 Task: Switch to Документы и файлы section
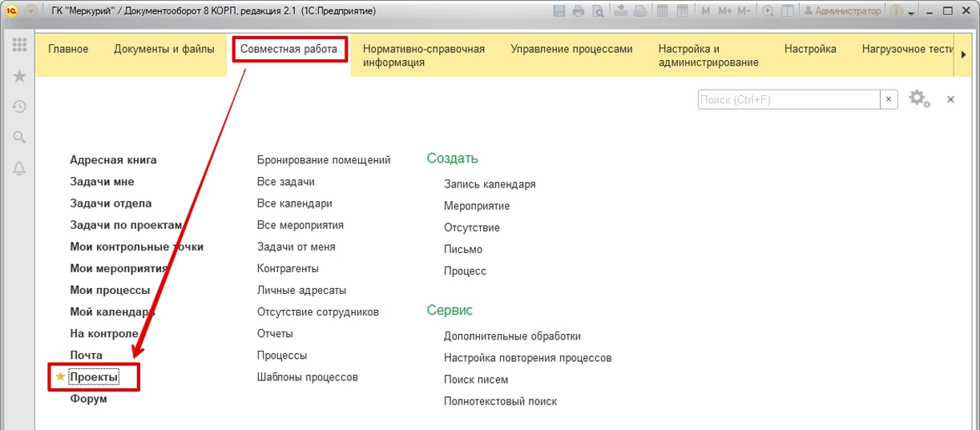(164, 49)
